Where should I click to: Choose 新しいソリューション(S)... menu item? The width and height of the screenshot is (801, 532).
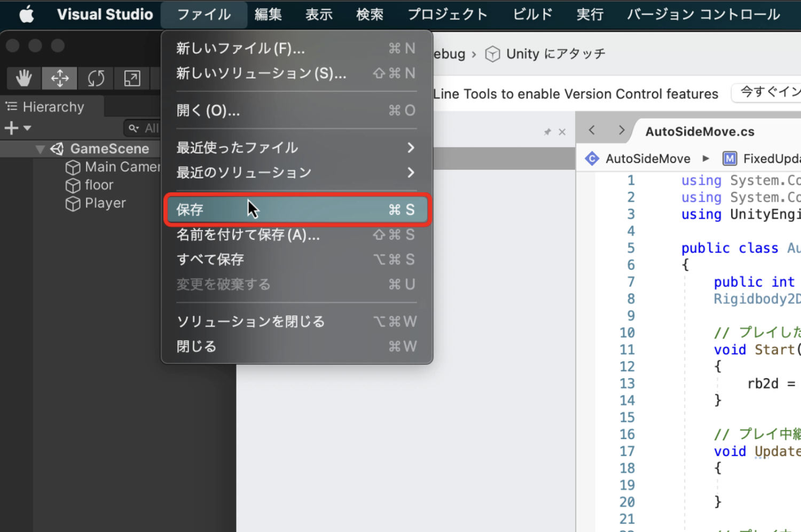(x=297, y=73)
